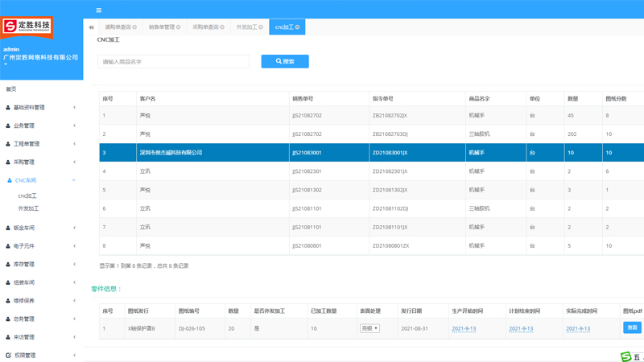The width and height of the screenshot is (644, 362).
Task: Click the 定胜科技 company logo
Action: pyautogui.click(x=27, y=27)
